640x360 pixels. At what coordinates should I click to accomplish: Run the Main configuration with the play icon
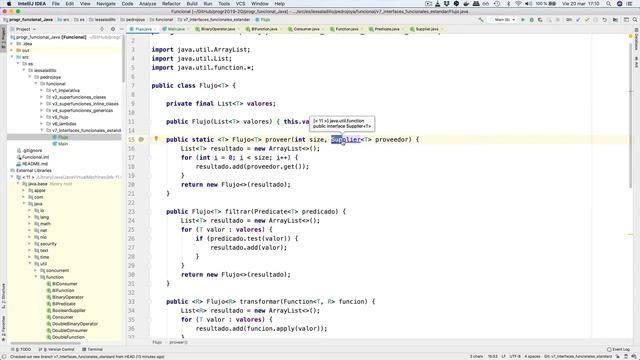tap(522, 20)
